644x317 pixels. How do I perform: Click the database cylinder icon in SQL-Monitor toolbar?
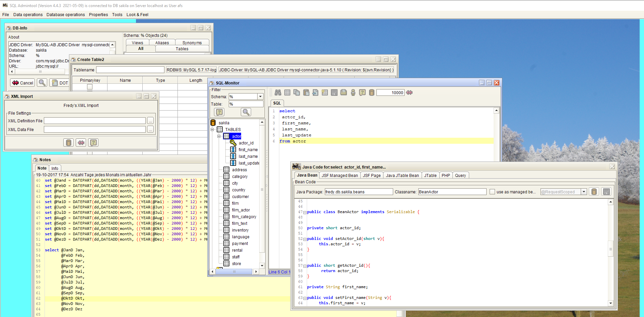pyautogui.click(x=371, y=92)
